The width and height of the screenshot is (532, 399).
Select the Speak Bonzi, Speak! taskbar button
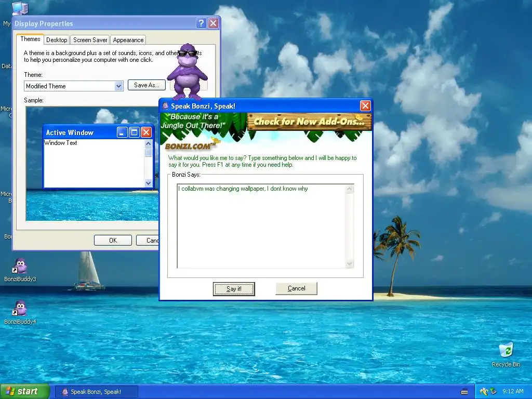[96, 392]
